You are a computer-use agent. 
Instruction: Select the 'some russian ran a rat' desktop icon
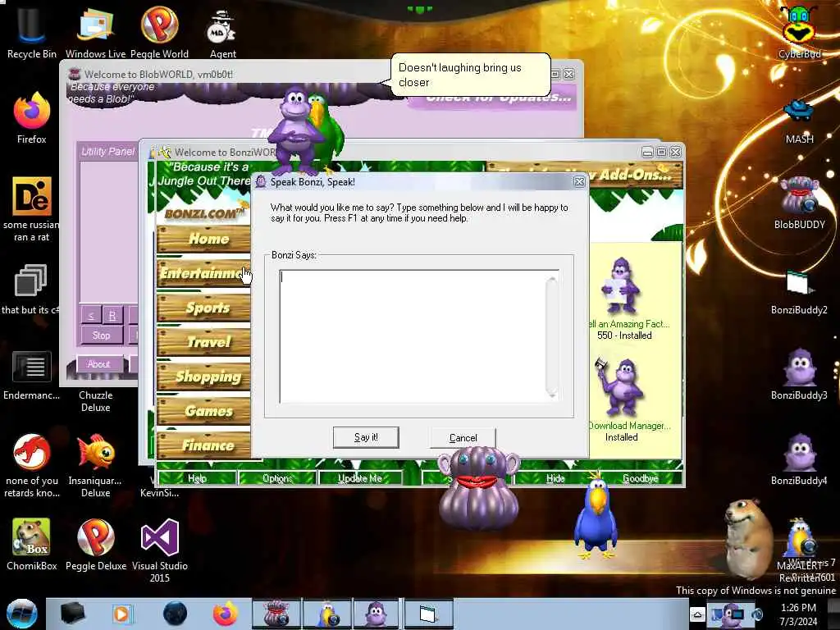click(32, 209)
